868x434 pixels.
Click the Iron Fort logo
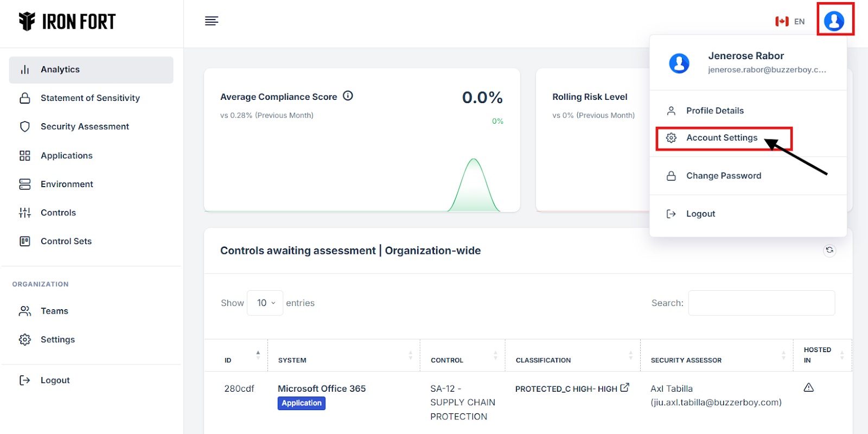(67, 22)
